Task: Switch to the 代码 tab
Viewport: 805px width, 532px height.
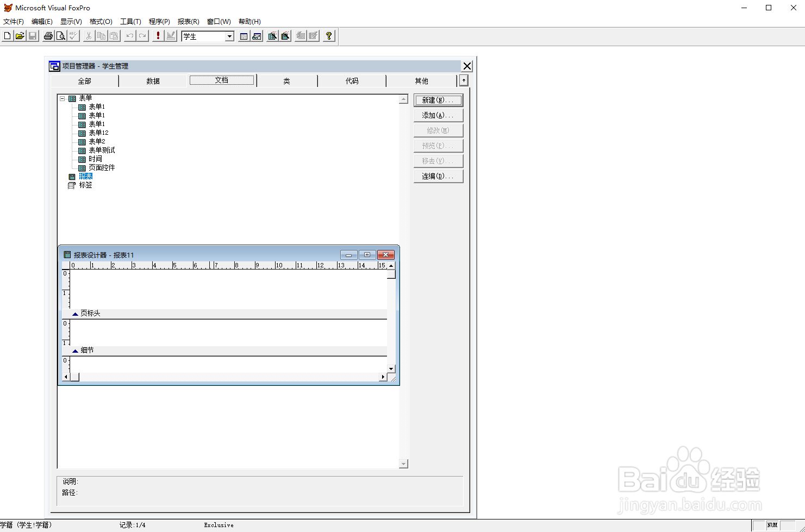Action: pos(352,81)
